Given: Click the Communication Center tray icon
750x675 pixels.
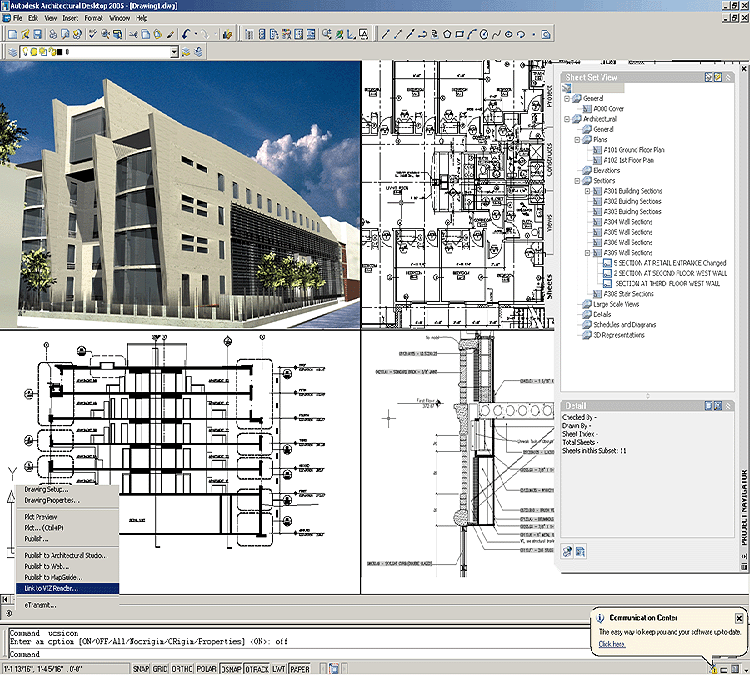Looking at the screenshot, I should tap(713, 669).
